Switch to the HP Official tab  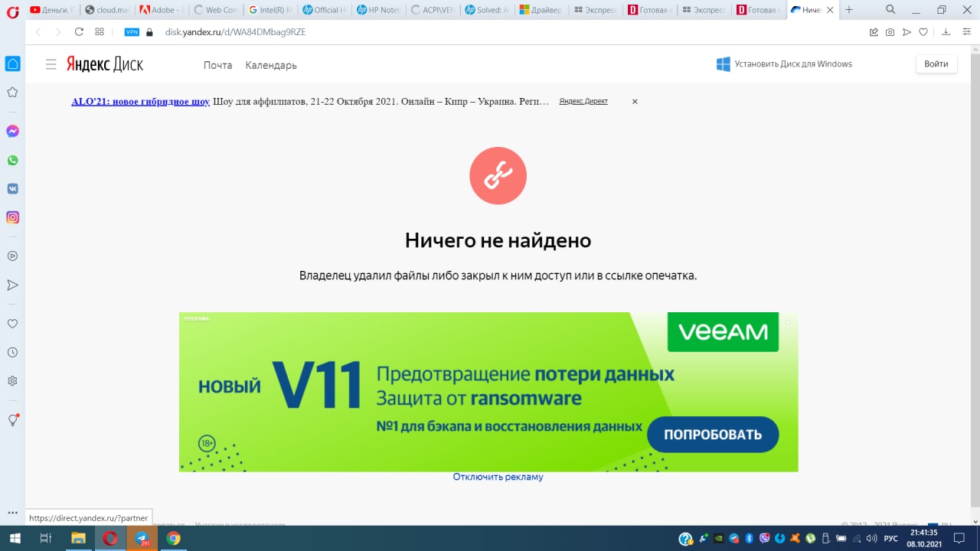pyautogui.click(x=325, y=10)
